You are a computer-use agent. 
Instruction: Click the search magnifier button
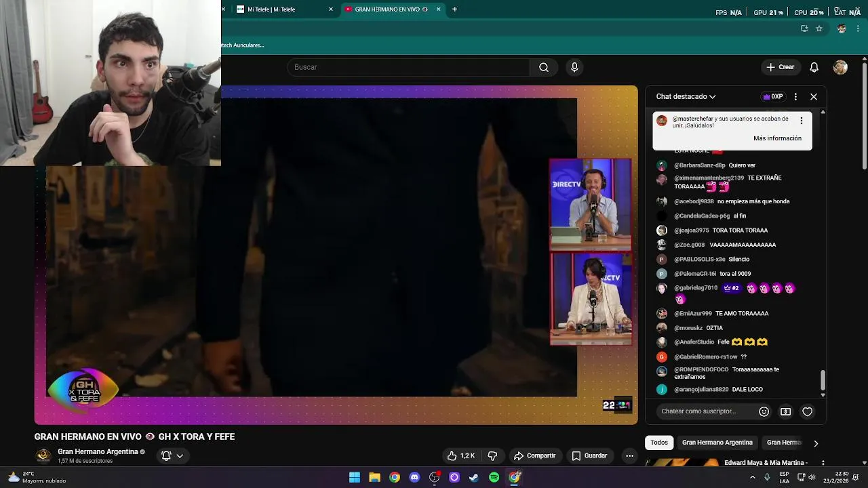click(544, 67)
